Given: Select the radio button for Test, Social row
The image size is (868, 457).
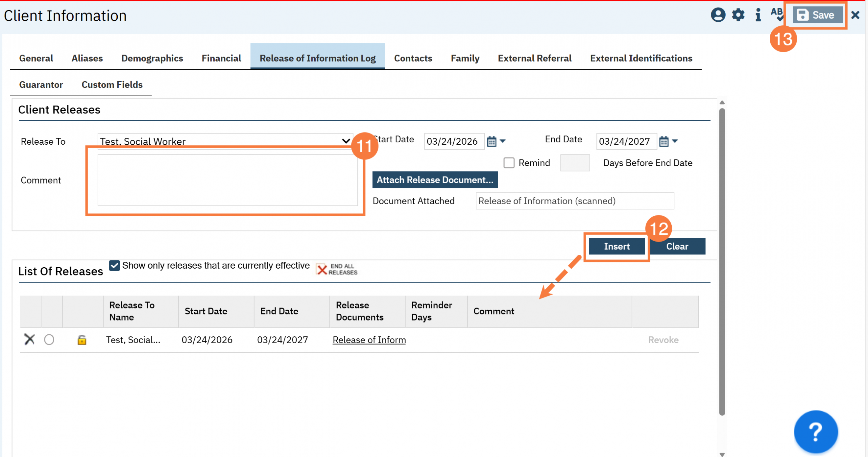Looking at the screenshot, I should pos(49,339).
